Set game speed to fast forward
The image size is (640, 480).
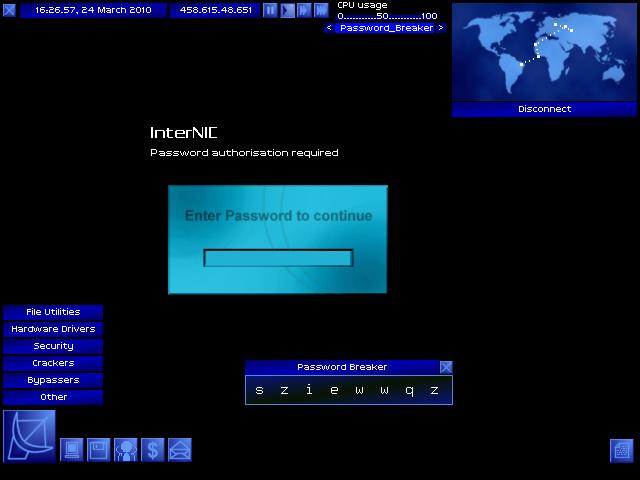(304, 10)
